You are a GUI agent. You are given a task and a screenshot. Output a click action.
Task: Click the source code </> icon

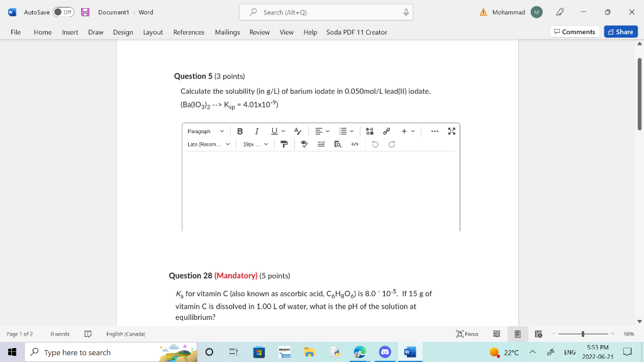[x=355, y=145]
